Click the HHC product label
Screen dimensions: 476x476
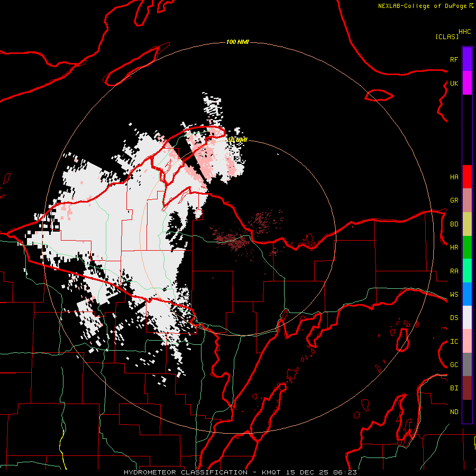[464, 32]
